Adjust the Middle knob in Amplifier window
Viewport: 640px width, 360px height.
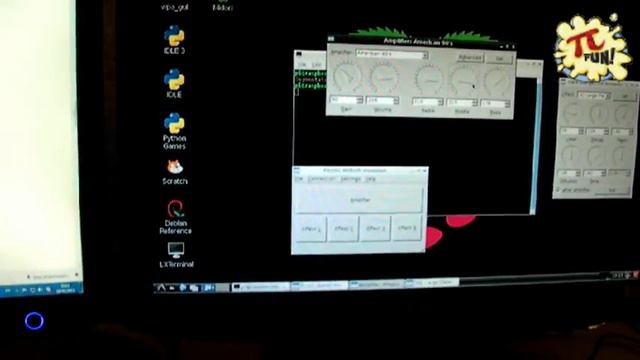tap(463, 81)
